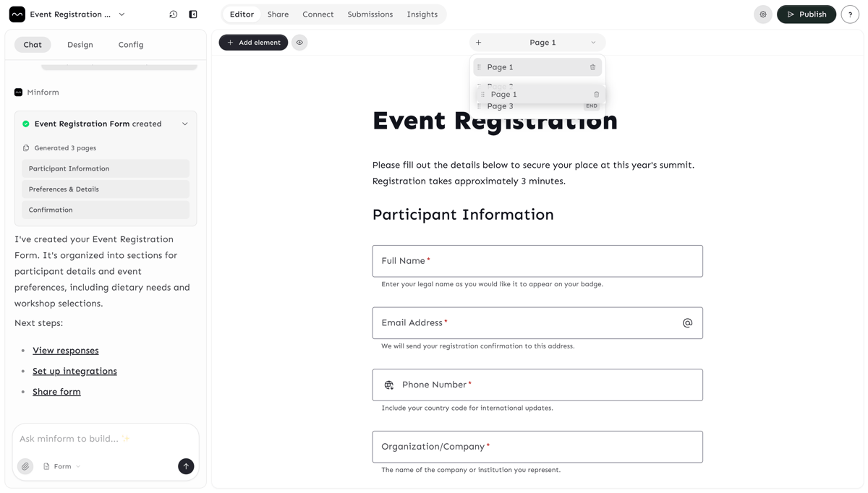This screenshot has width=868, height=493.
Task: Click the Full Name input field
Action: (537, 261)
